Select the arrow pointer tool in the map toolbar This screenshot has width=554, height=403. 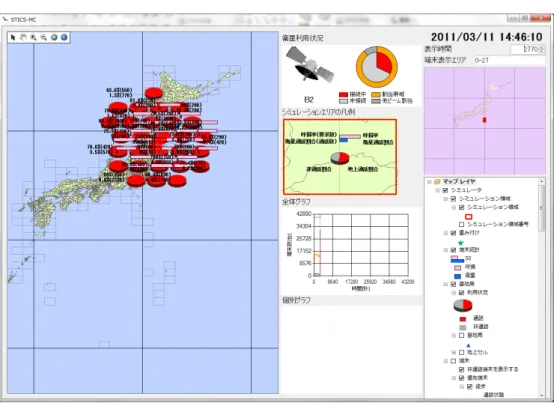click(x=13, y=37)
